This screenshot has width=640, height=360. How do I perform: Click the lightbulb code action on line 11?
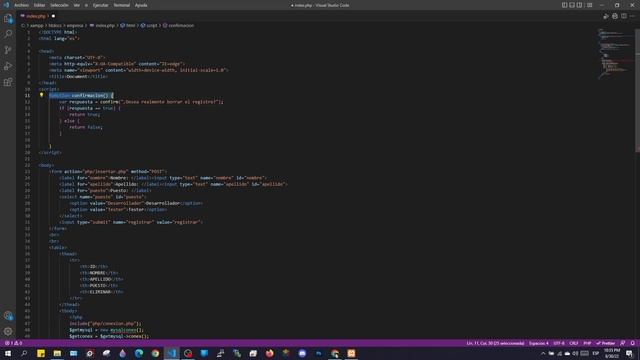click(41, 95)
